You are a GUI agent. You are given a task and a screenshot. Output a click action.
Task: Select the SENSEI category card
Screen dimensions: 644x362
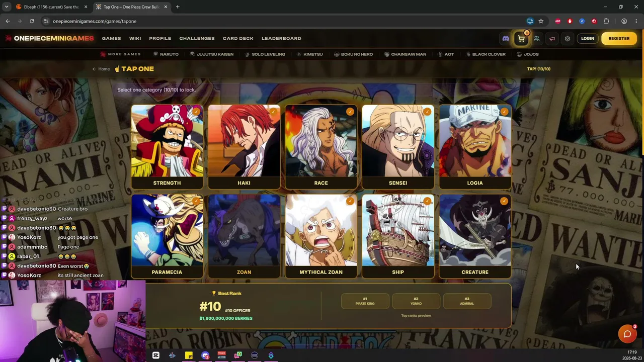click(398, 147)
